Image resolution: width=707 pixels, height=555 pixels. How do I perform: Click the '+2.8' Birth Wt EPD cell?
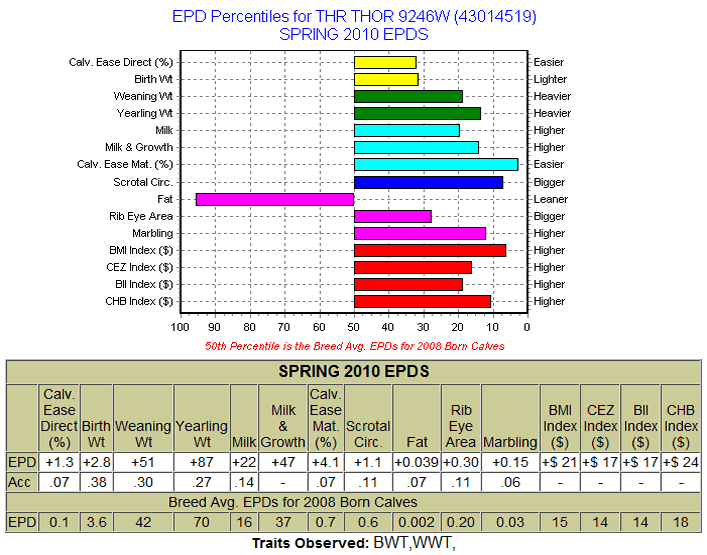click(x=96, y=462)
